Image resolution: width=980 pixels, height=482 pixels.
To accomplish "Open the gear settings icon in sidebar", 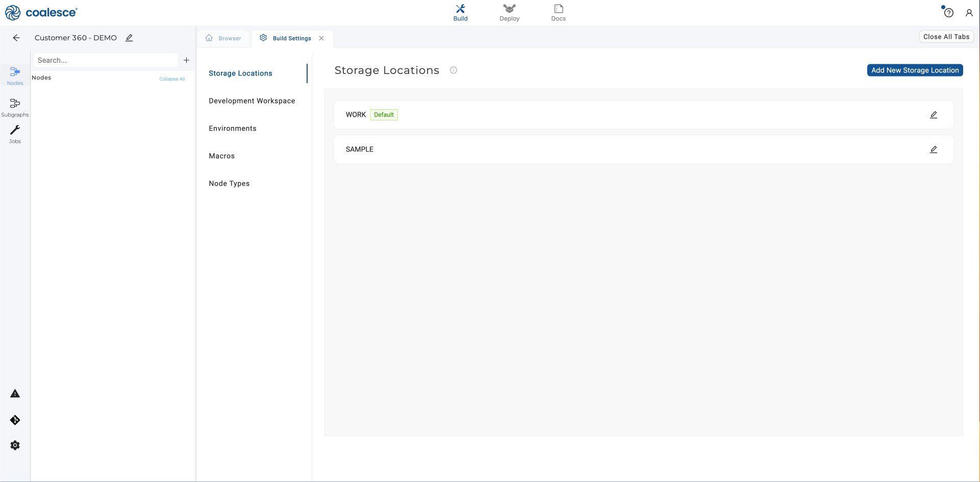I will coord(15,445).
